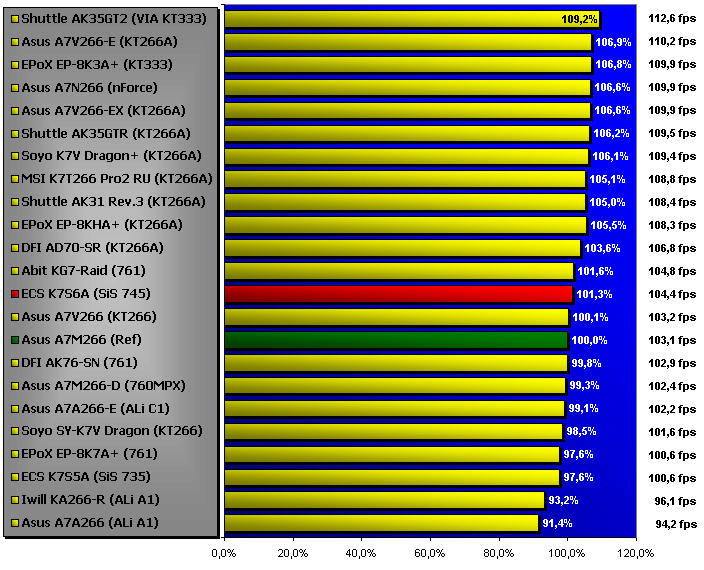Select the 104,4 fps value
This screenshot has height=570, width=704.
click(x=672, y=294)
